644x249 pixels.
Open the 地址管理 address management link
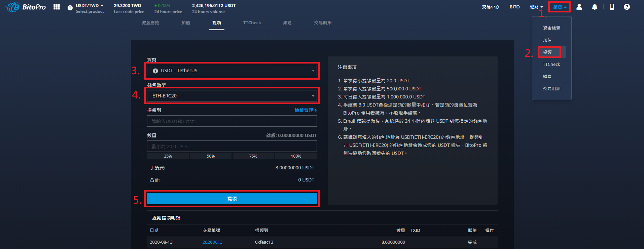point(306,110)
